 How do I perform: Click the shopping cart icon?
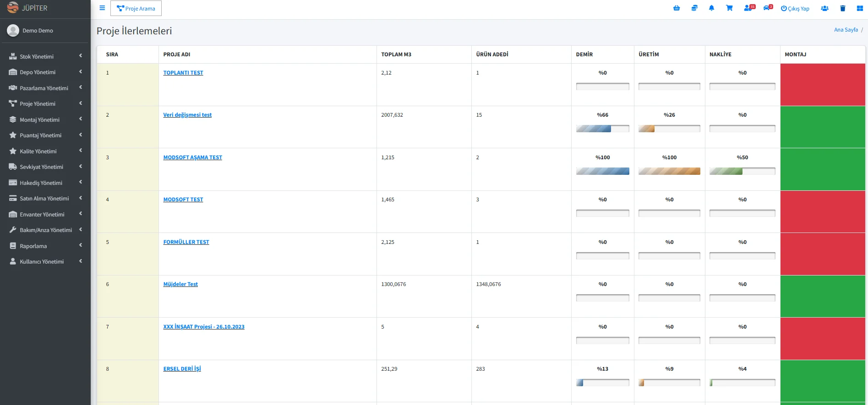729,8
